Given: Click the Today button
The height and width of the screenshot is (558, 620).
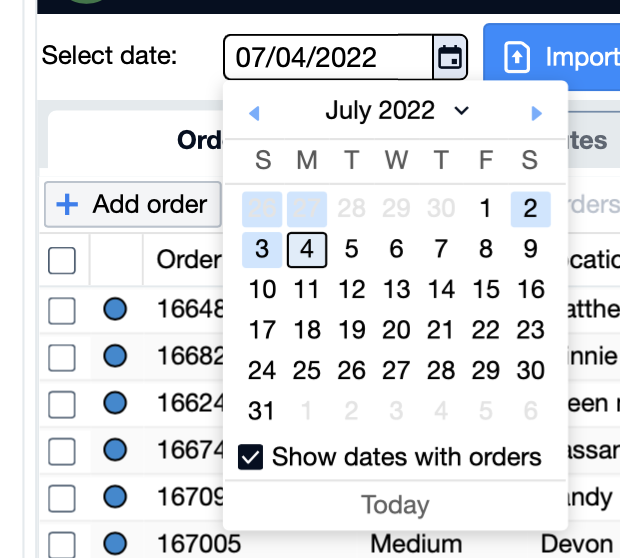Looking at the screenshot, I should 395,505.
